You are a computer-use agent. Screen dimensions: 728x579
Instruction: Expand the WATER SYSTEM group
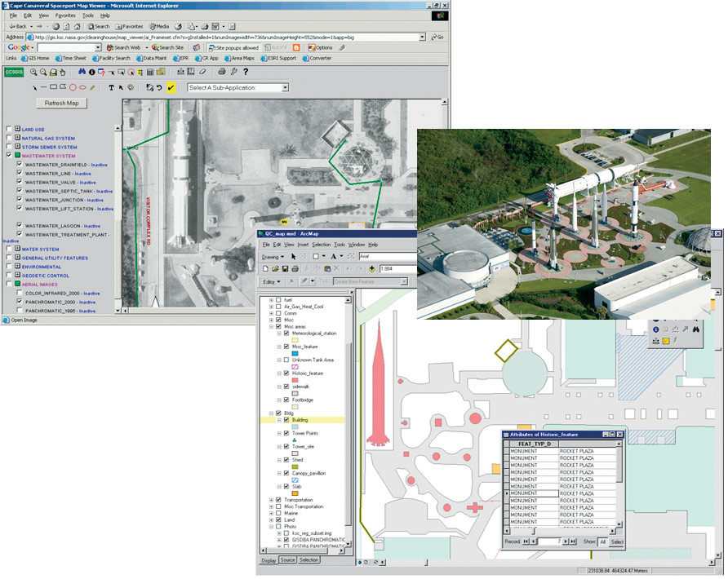17,249
